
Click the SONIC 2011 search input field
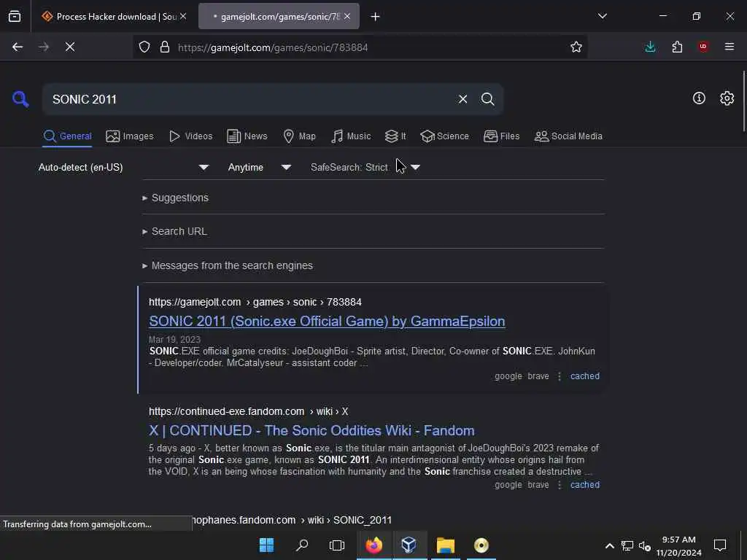coord(250,99)
